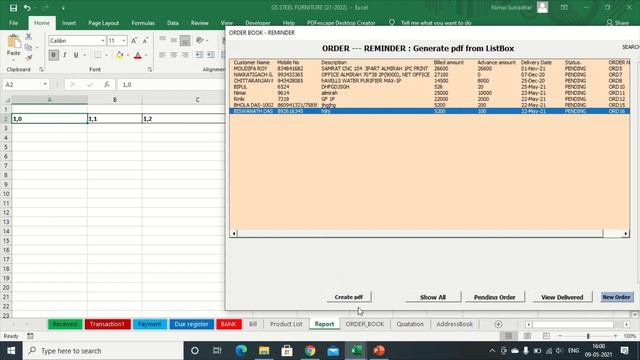
Task: Switch to Review ribbon tab
Action: [x=200, y=23]
